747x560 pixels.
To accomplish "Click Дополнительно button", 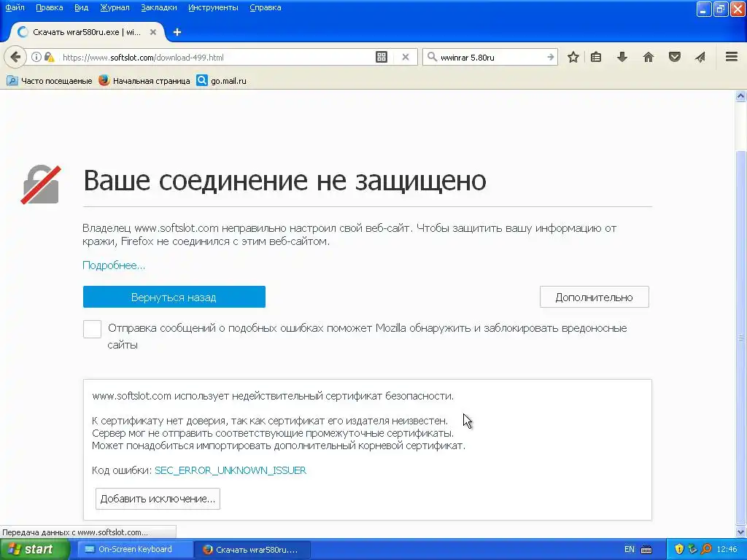I will coord(594,297).
